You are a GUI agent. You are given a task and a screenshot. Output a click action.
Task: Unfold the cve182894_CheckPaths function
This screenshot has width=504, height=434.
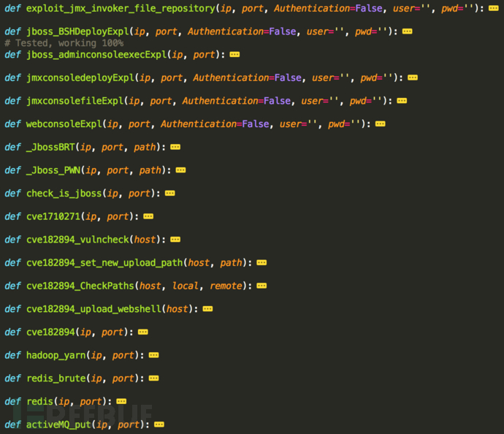click(x=261, y=286)
